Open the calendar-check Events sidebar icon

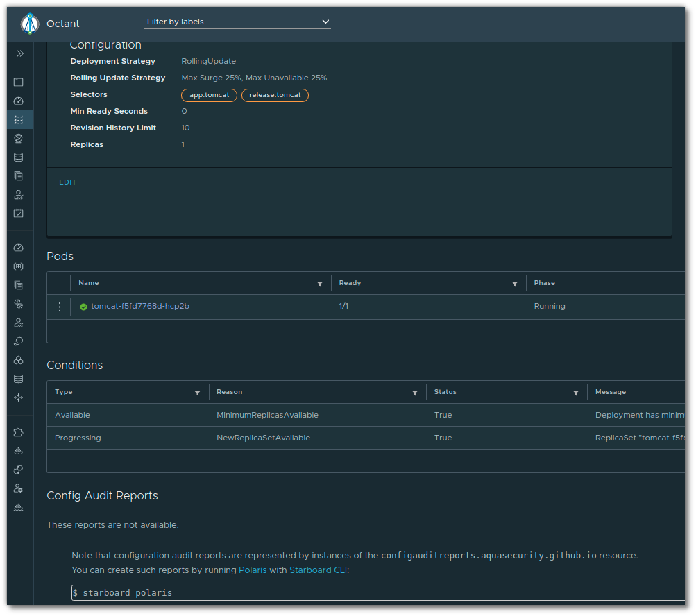click(18, 214)
